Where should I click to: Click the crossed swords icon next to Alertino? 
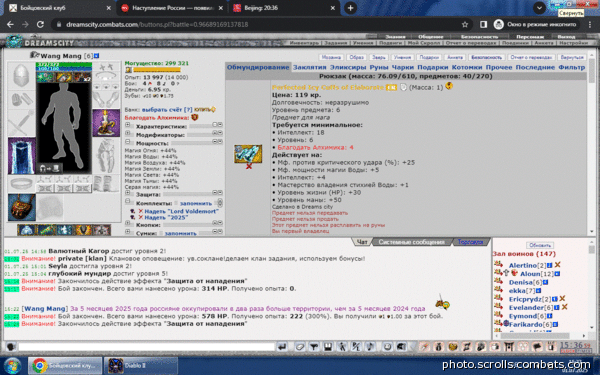pos(558,265)
